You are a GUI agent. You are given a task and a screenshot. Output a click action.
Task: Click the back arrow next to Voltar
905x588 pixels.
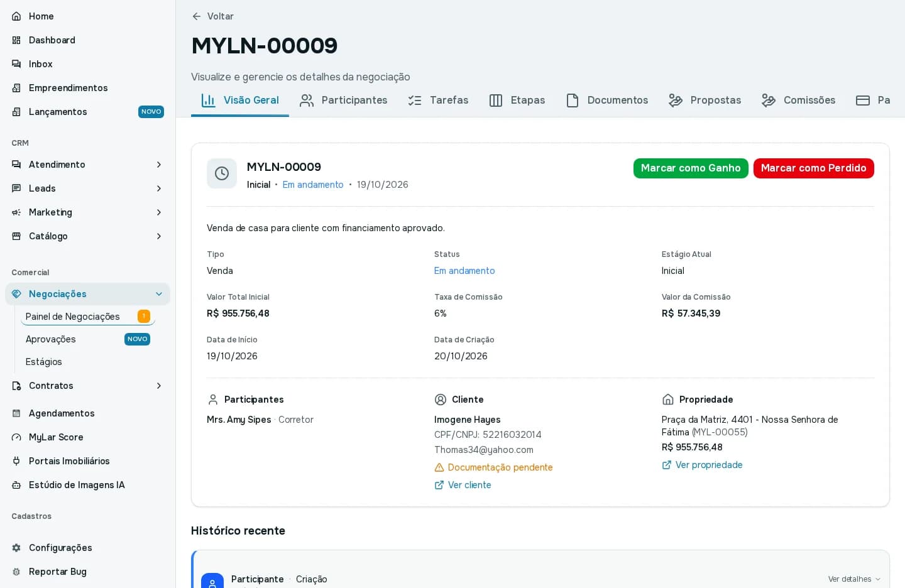click(x=197, y=16)
